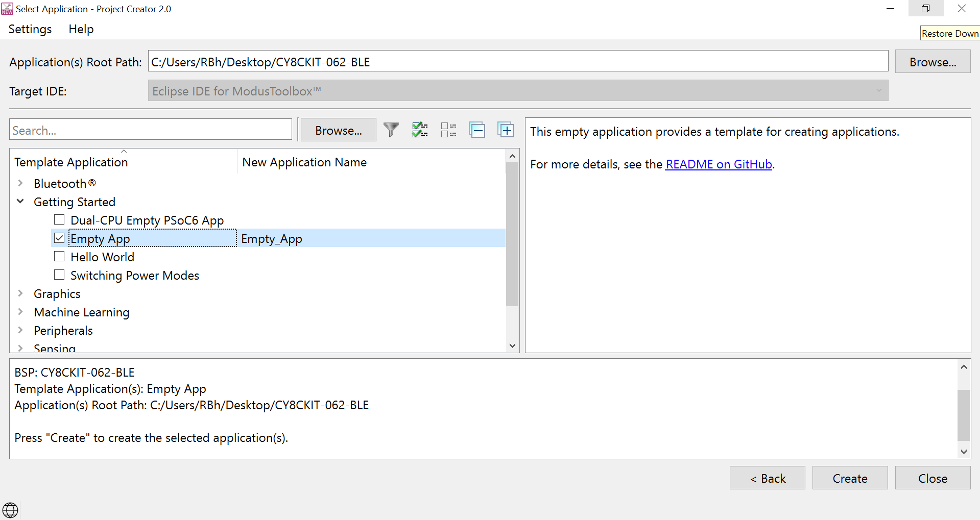
Task: Select the Graphics category label
Action: click(x=57, y=293)
